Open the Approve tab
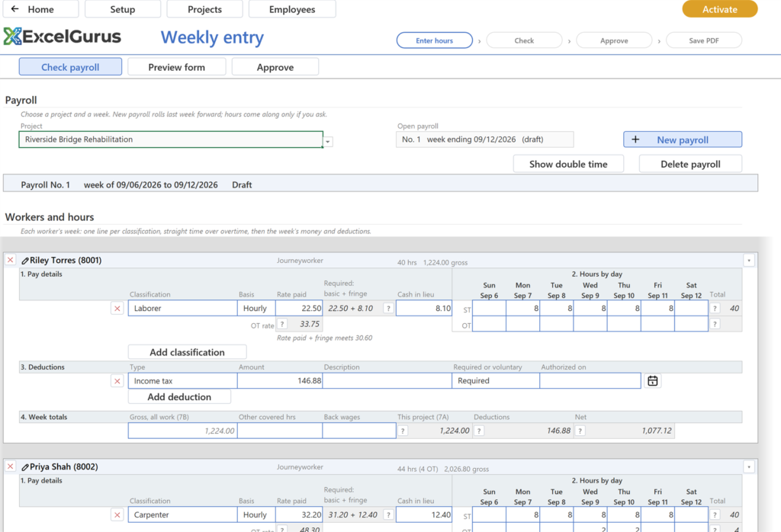781x532 pixels. (x=275, y=66)
